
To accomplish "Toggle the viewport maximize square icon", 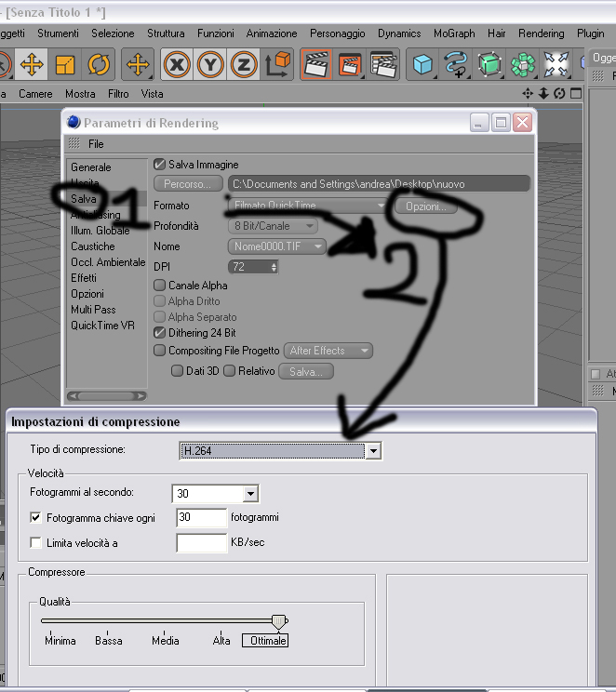I will tap(576, 94).
